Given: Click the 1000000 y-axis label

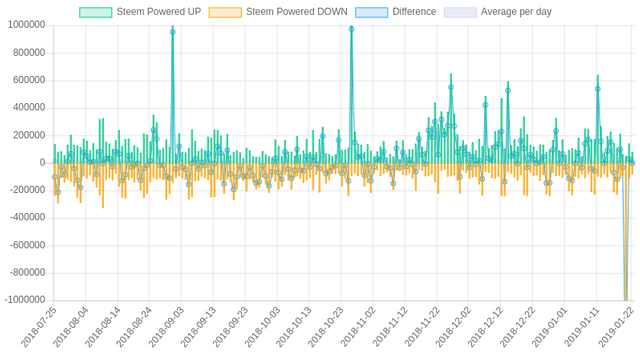Looking at the screenshot, I should (x=27, y=25).
